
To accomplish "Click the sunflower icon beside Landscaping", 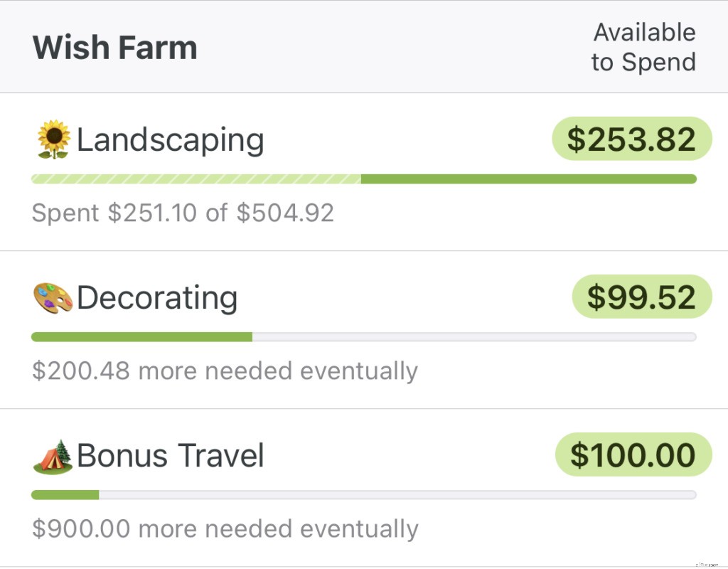I will point(53,140).
